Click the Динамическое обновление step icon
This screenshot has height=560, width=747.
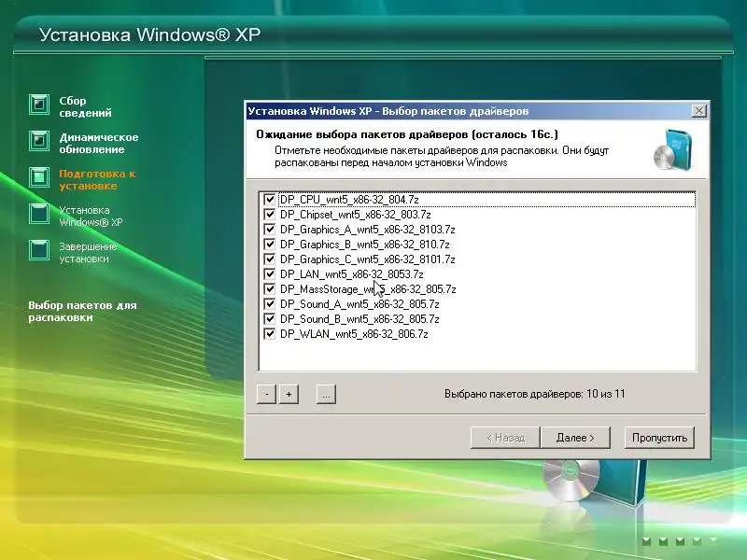click(39, 141)
